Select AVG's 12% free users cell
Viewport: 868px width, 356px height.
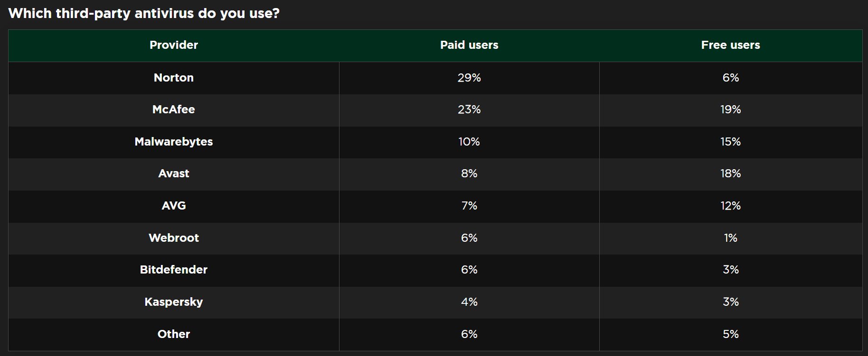point(730,206)
